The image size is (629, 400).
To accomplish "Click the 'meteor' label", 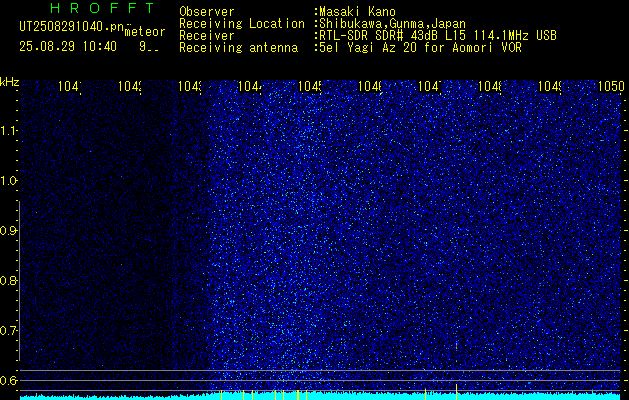I will (x=145, y=32).
